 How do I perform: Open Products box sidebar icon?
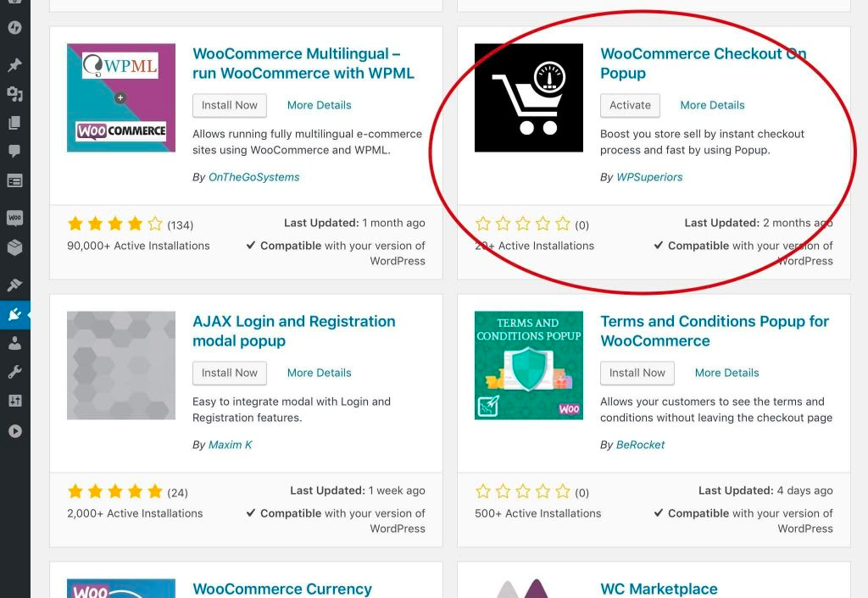15,247
